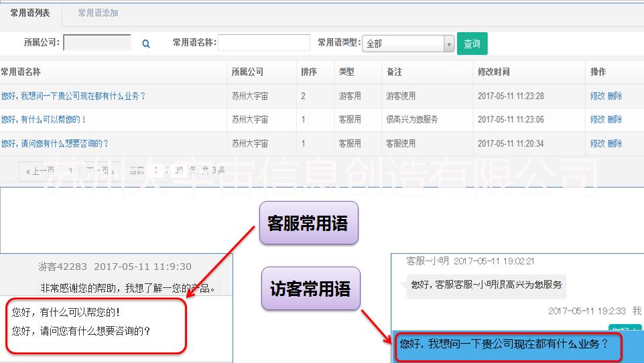
Task: Open phrase 您好，请问您有什么想要咨询的？ link
Action: pyautogui.click(x=55, y=143)
